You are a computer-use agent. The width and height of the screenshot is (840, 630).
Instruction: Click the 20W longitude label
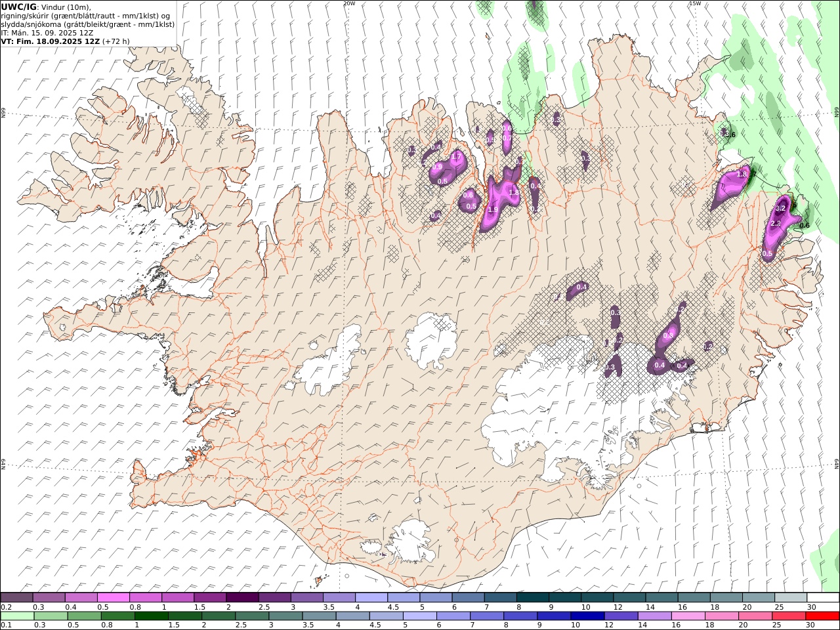[349, 3]
